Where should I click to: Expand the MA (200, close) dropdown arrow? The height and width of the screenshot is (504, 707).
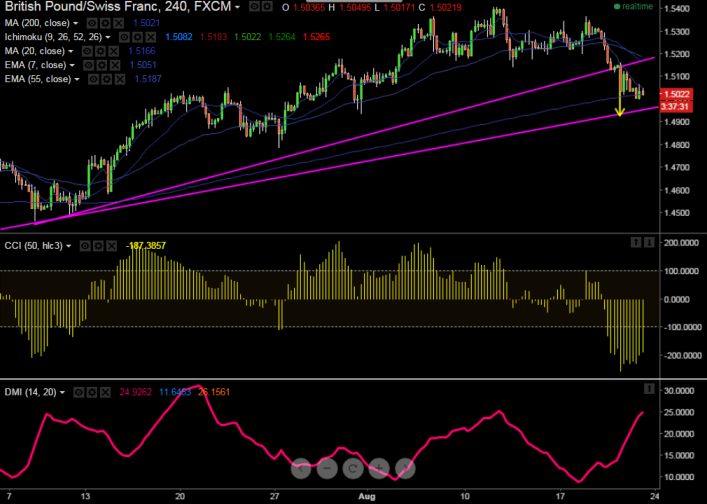75,23
